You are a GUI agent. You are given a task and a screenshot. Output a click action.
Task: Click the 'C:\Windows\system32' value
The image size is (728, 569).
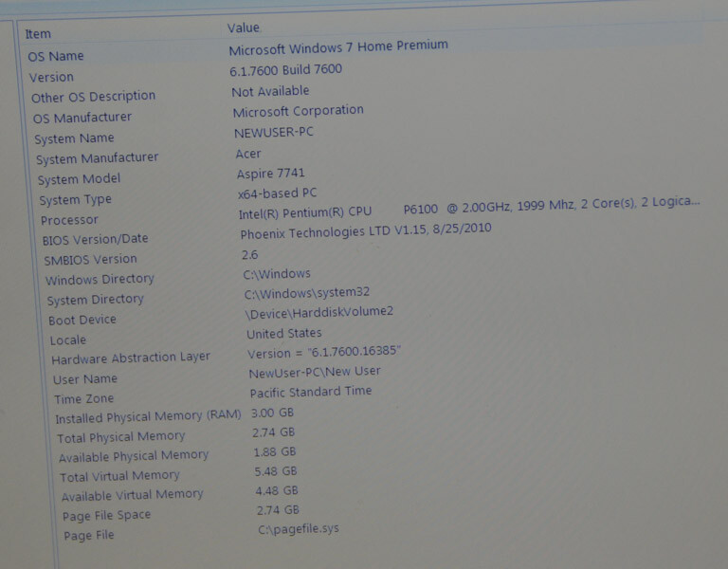pyautogui.click(x=307, y=293)
